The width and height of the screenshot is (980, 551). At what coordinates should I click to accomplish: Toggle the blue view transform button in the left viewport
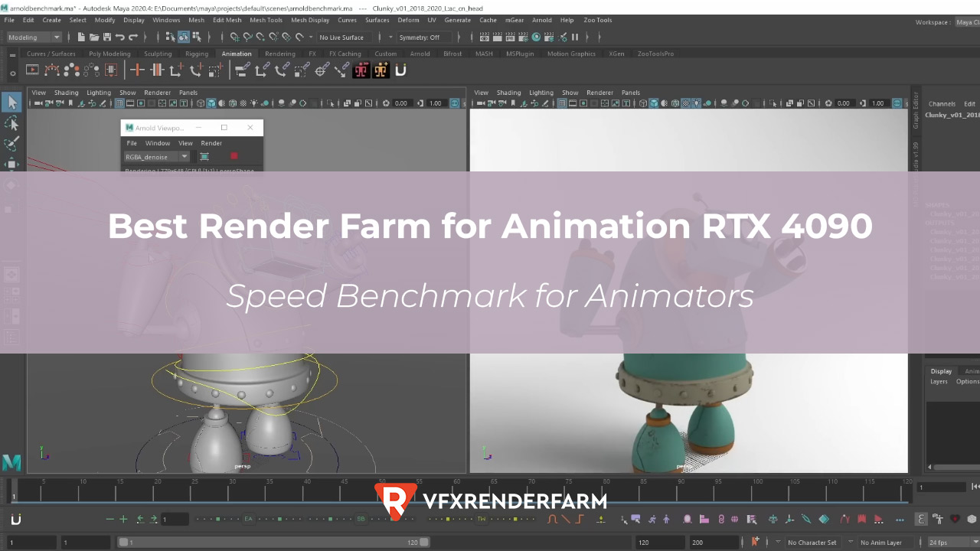(455, 103)
